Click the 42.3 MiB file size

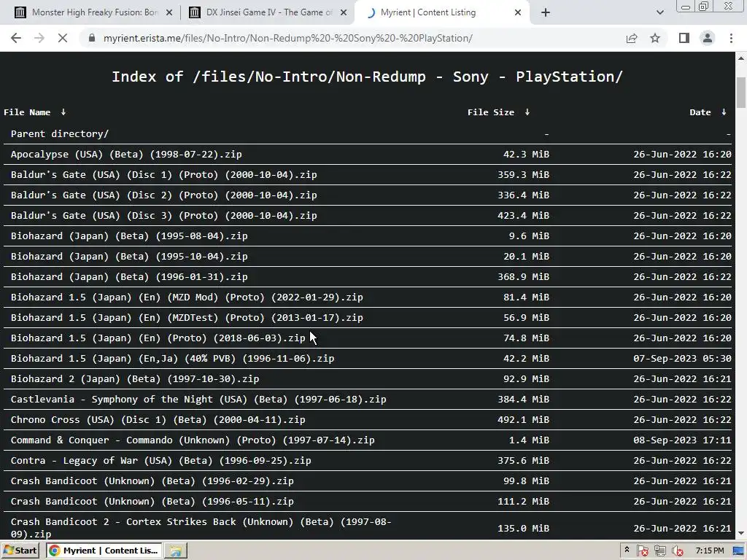[x=526, y=155]
